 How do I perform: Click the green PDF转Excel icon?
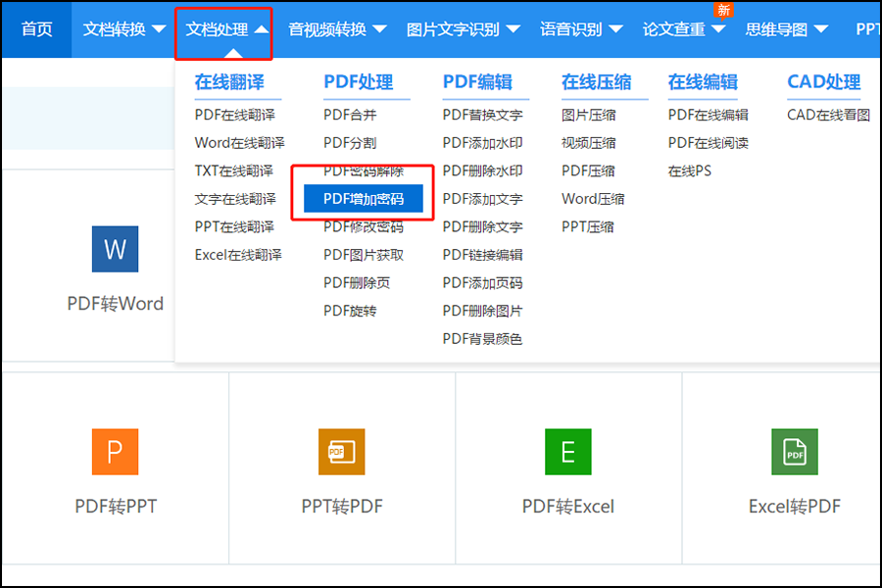point(568,452)
